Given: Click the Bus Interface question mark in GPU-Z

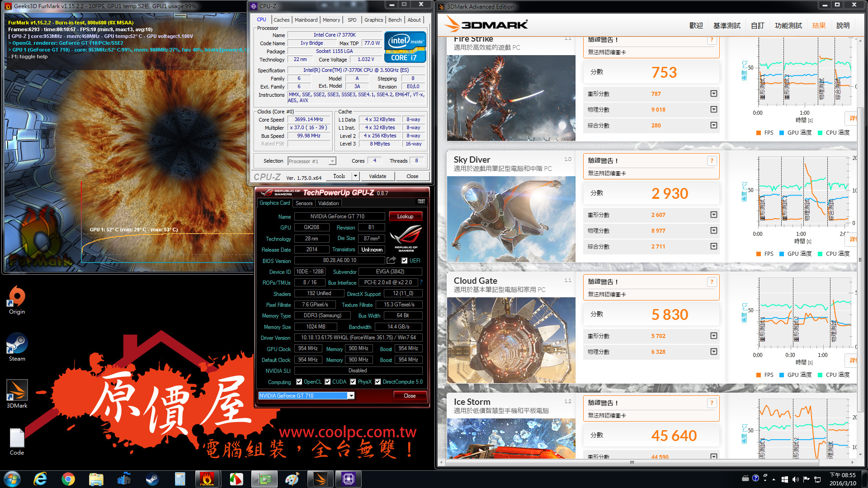Looking at the screenshot, I should click(421, 282).
